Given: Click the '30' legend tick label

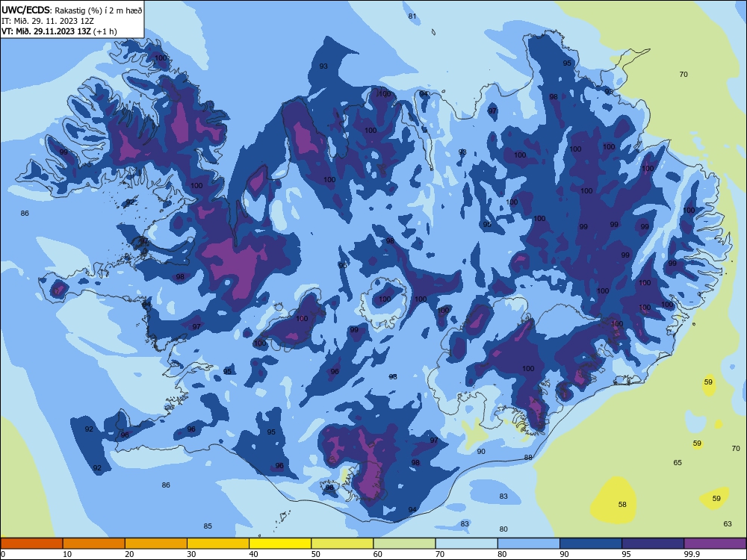Looking at the screenshot, I should click(191, 554).
